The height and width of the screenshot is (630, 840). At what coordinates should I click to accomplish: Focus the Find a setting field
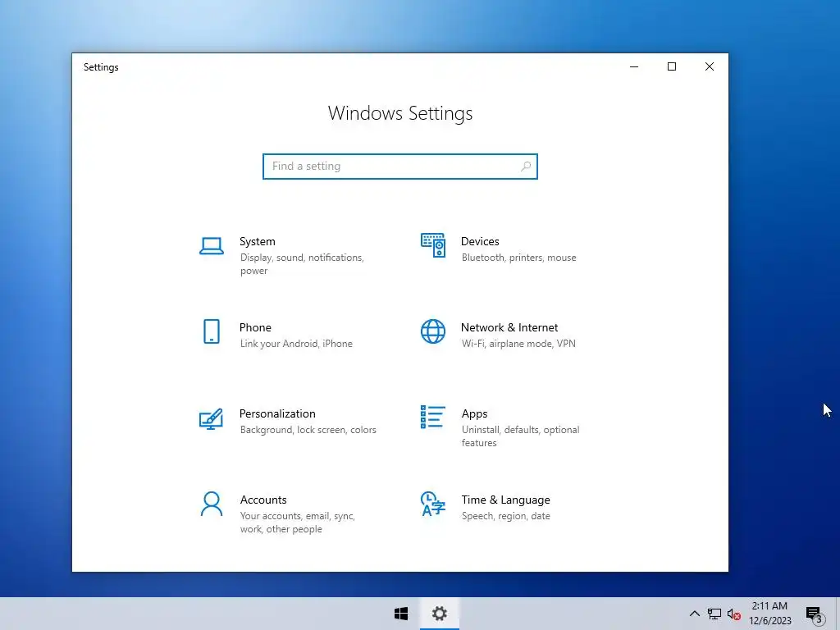coord(400,166)
